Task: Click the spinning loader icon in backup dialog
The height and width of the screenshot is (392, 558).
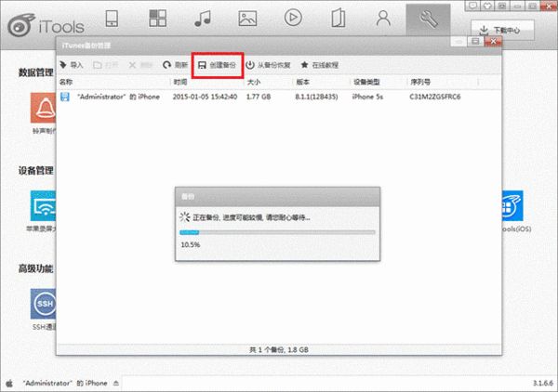Action: 185,217
